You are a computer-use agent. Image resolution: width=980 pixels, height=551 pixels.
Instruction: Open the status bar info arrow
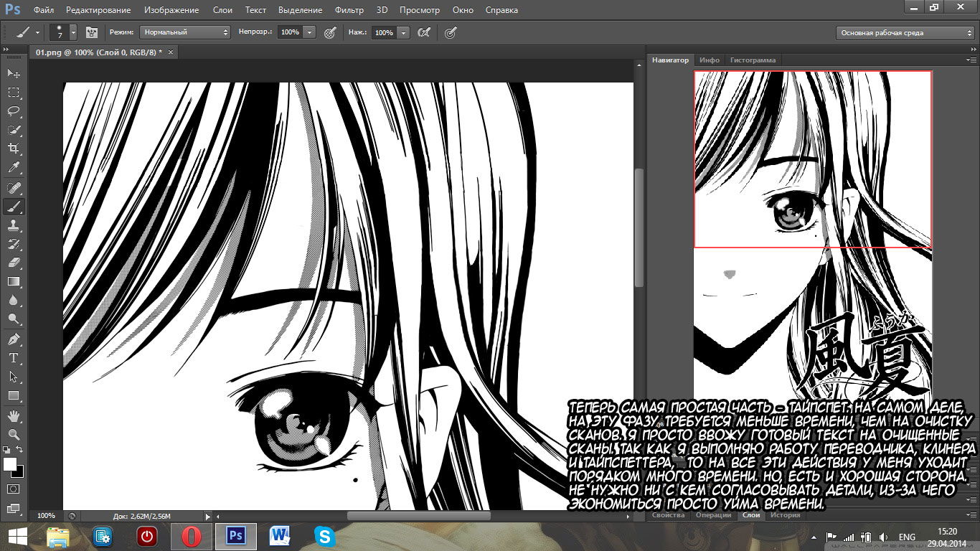click(208, 516)
